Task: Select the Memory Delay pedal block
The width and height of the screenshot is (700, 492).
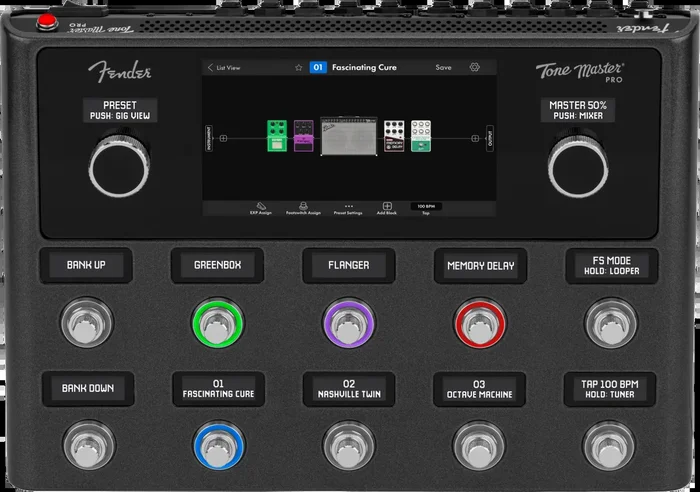Action: (x=394, y=136)
